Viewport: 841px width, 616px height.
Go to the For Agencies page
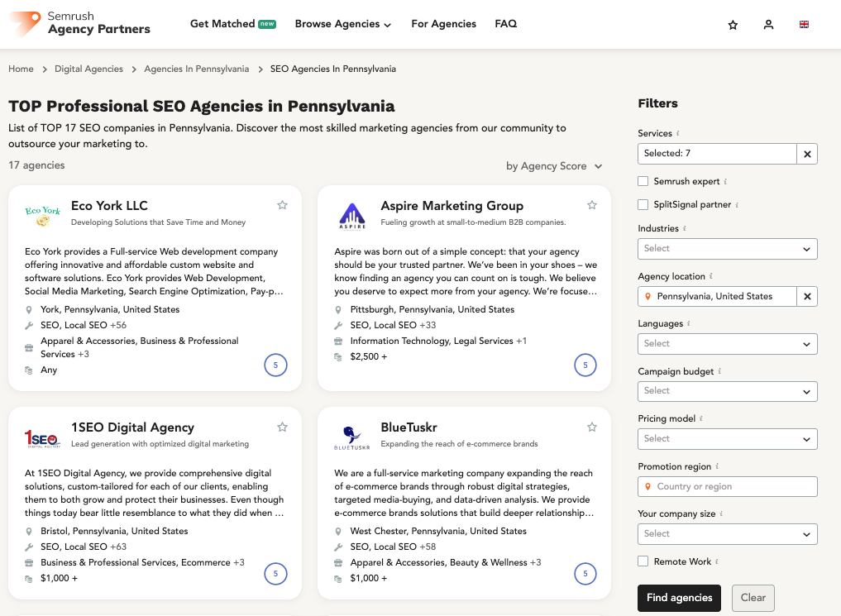click(443, 24)
